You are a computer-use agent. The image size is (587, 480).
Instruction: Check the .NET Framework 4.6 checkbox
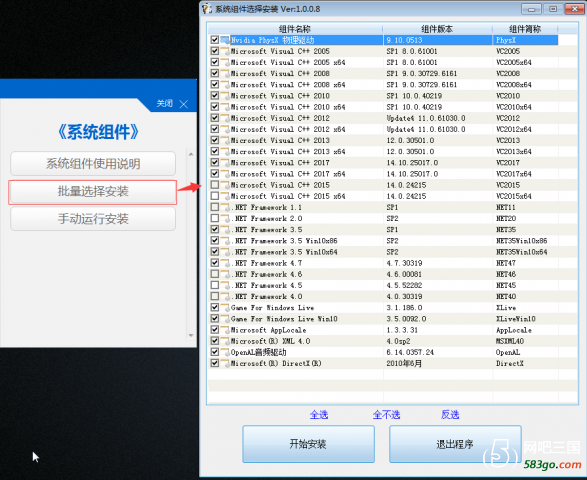[215, 274]
